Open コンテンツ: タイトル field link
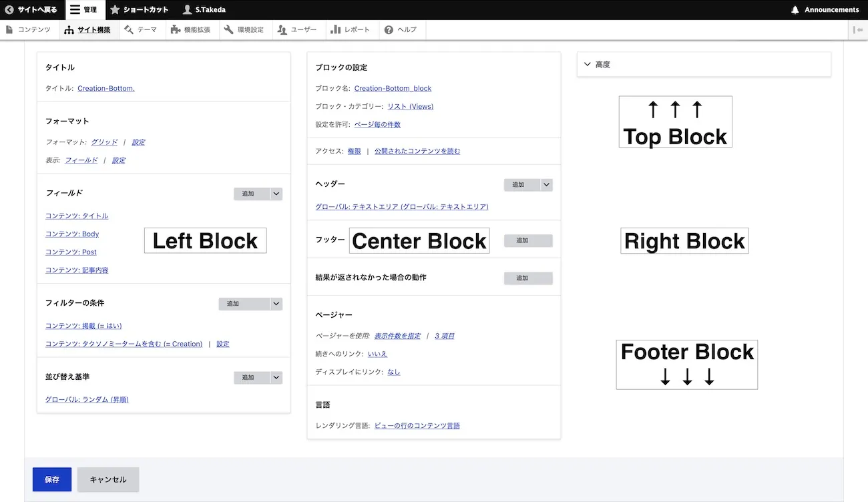The height and width of the screenshot is (502, 868). [77, 216]
